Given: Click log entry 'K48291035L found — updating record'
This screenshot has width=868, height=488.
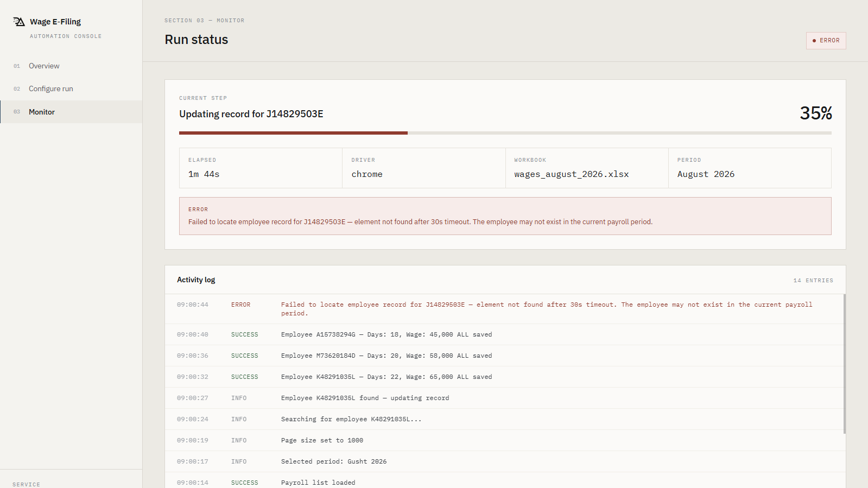Looking at the screenshot, I should (505, 398).
